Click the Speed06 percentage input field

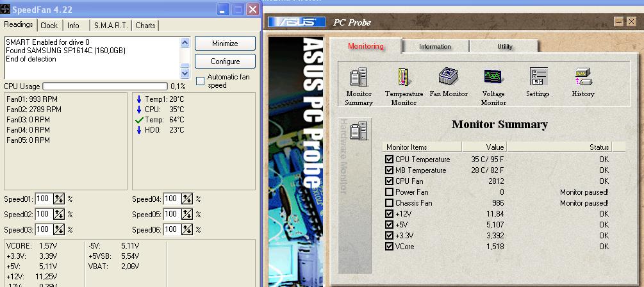[x=172, y=229]
